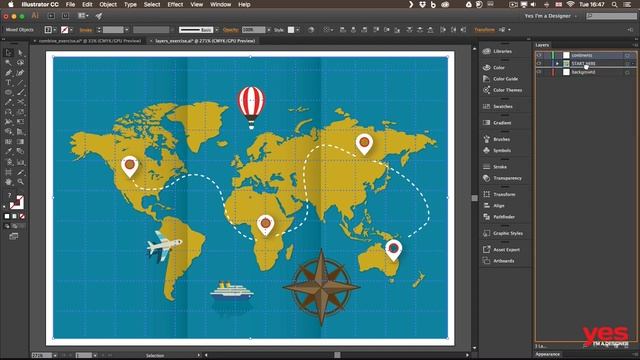Select the Paintbrush tool
Image resolution: width=640 pixels, height=360 pixels.
point(20,92)
